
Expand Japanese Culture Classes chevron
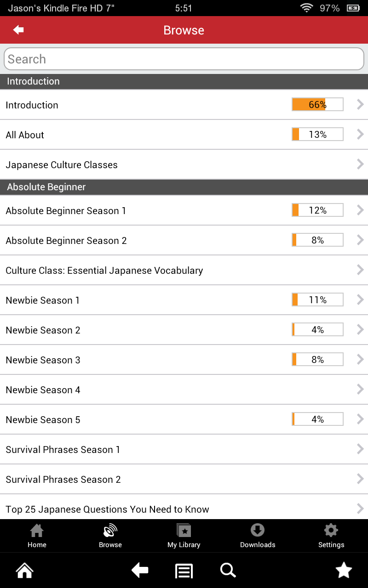(x=360, y=164)
